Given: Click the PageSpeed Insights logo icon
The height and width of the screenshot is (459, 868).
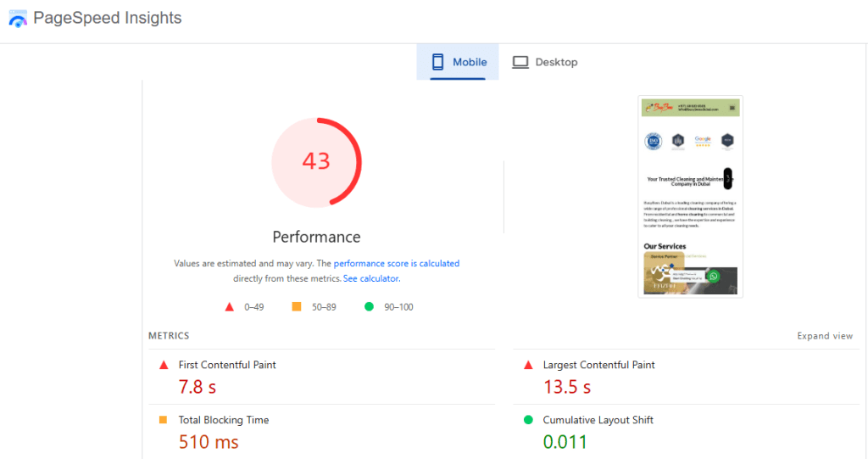Looking at the screenshot, I should coord(18,19).
